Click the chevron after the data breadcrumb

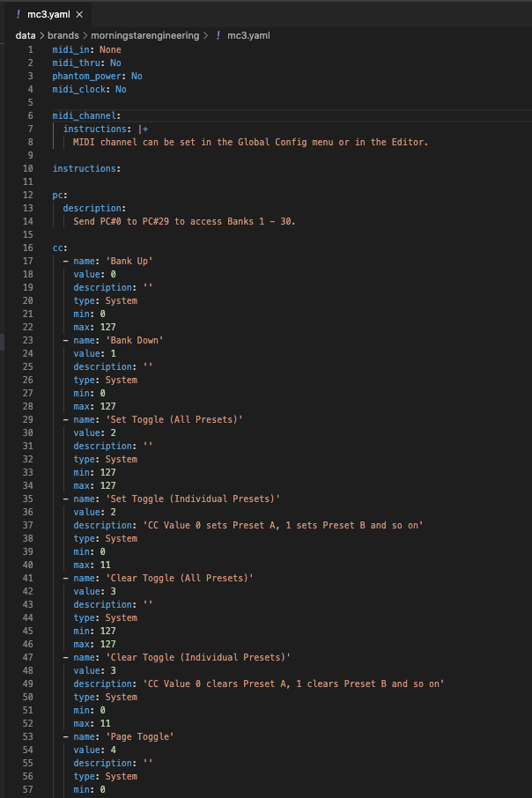43,36
